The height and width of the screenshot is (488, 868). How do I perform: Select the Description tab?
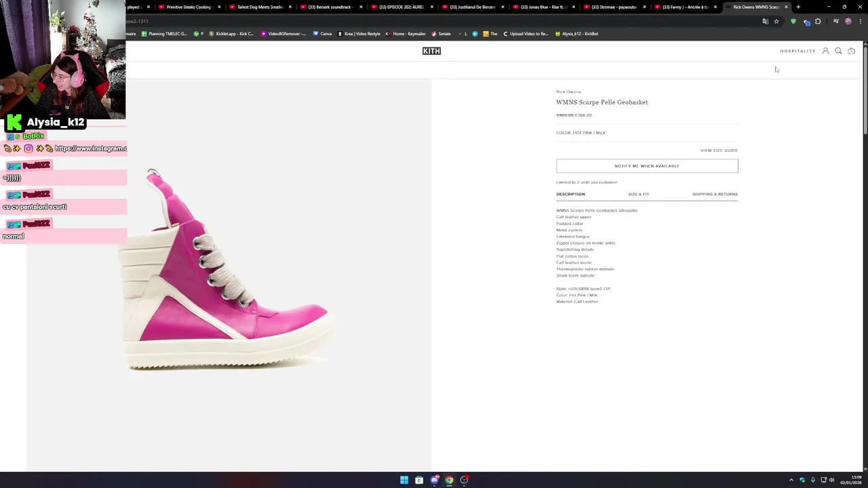(570, 195)
